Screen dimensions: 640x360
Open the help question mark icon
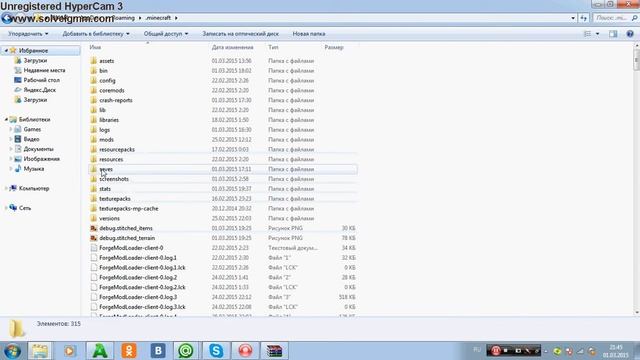coord(630,34)
